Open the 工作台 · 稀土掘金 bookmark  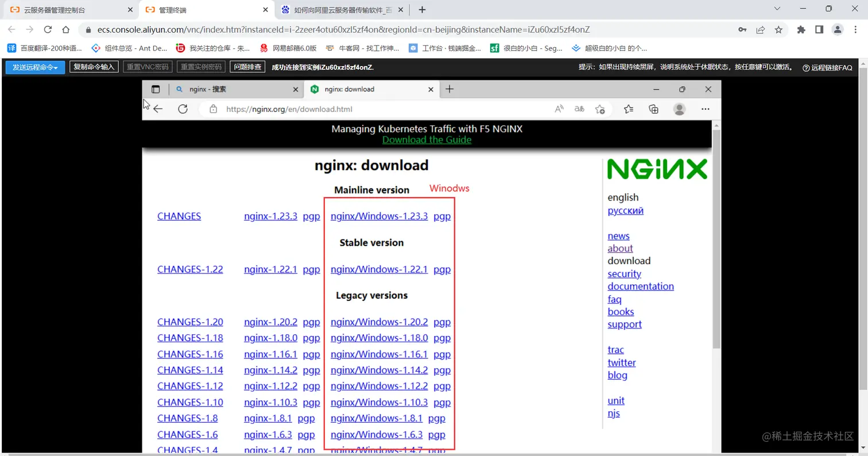click(445, 48)
